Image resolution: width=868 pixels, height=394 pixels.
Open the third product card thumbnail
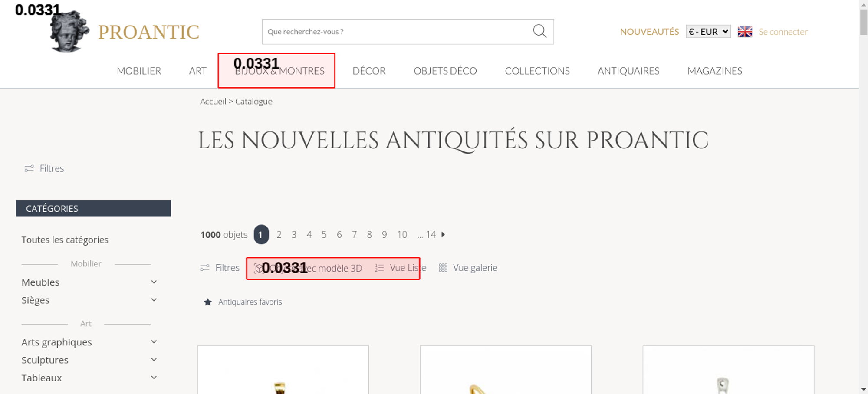pyautogui.click(x=728, y=370)
